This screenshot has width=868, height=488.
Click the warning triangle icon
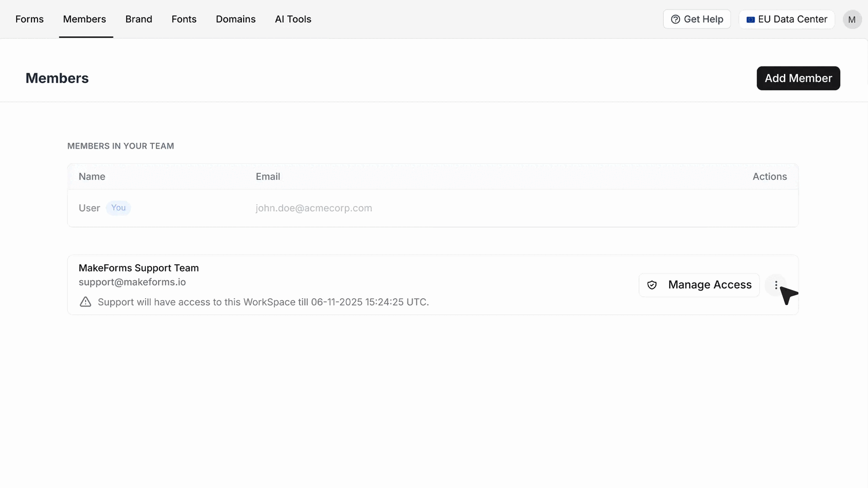85,302
